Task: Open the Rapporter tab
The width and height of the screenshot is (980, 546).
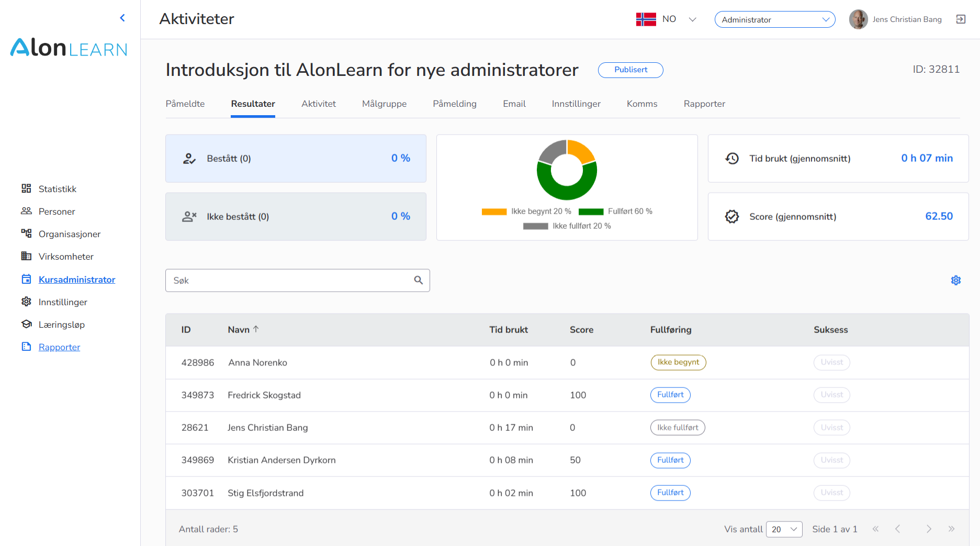Action: coord(704,104)
